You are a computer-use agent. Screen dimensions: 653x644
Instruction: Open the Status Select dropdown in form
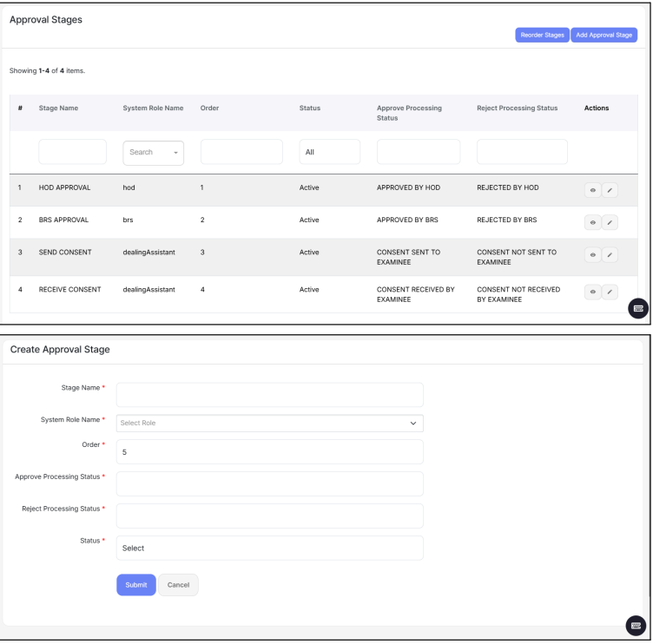(x=270, y=549)
